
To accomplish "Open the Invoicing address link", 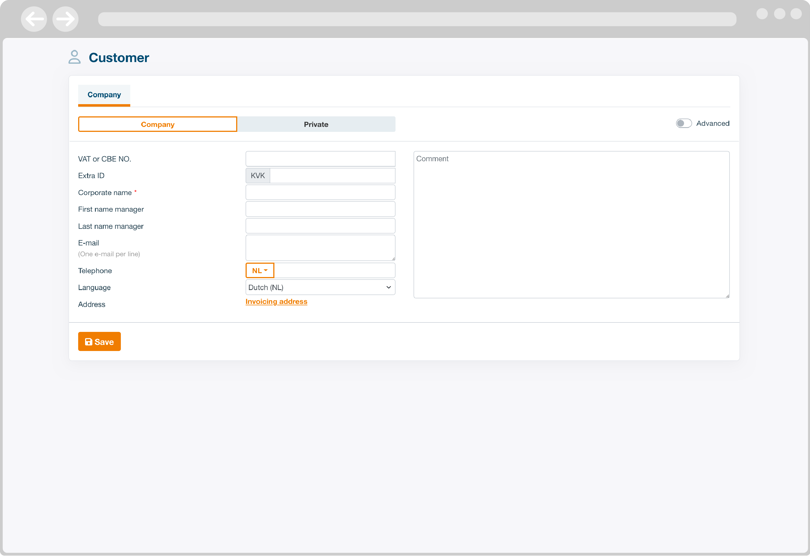I will tap(276, 301).
